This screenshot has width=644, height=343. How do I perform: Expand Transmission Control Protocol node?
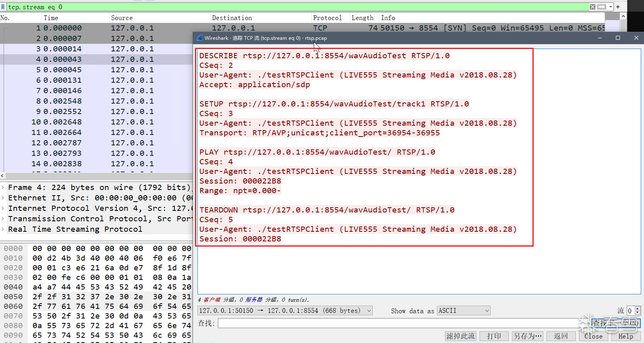(3, 219)
